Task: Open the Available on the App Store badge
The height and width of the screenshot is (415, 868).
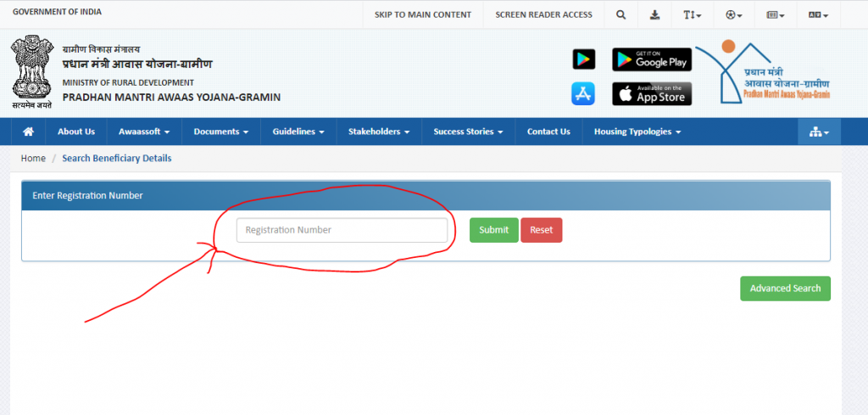Action: (x=652, y=93)
